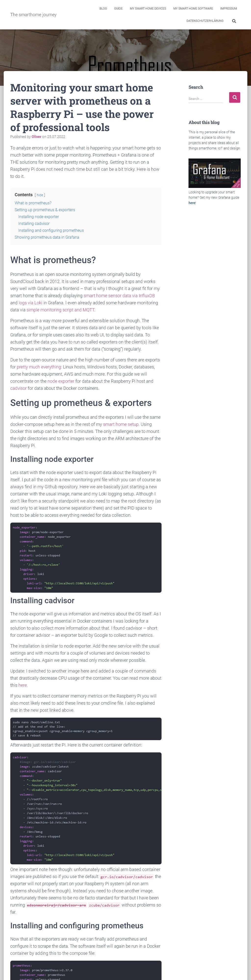251x980 pixels.
Task: Open the Blog menu item
Action: pos(103,8)
